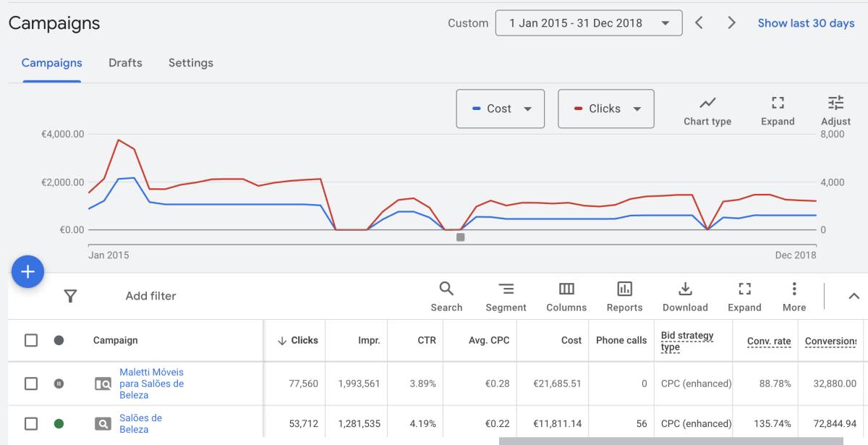The width and height of the screenshot is (868, 445).
Task: Open the Chart type selector
Action: pyautogui.click(x=707, y=111)
